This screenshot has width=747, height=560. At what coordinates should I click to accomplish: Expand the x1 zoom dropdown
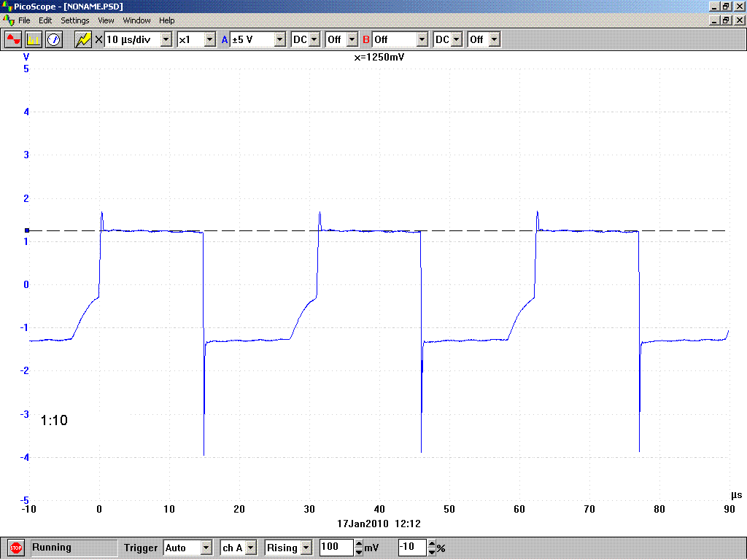(x=210, y=39)
